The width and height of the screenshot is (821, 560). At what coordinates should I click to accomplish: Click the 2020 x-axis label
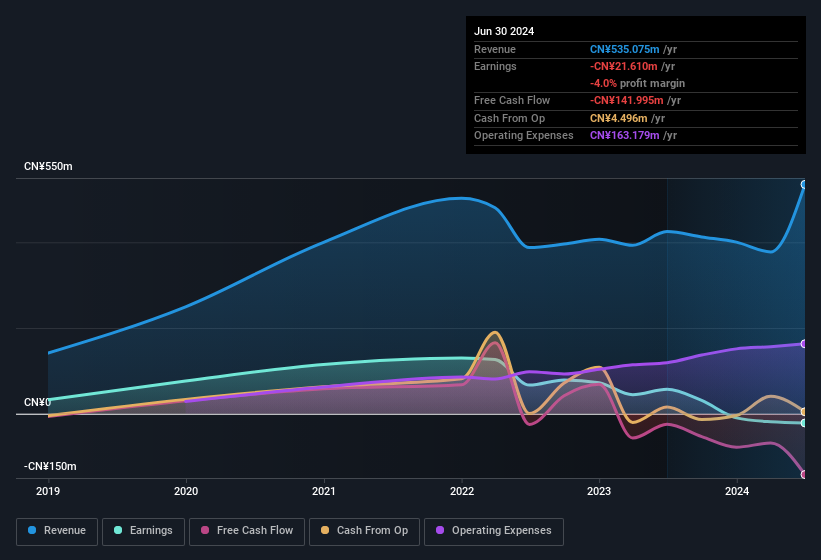click(186, 491)
